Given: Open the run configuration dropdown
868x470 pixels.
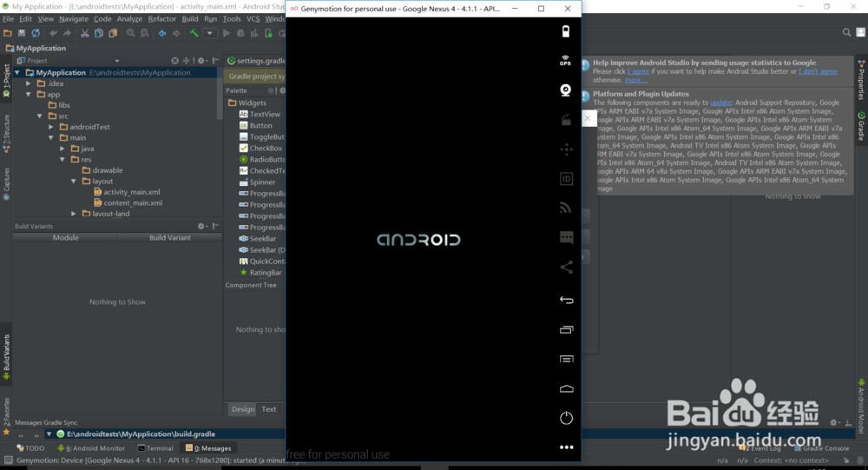Looking at the screenshot, I should coord(210,33).
